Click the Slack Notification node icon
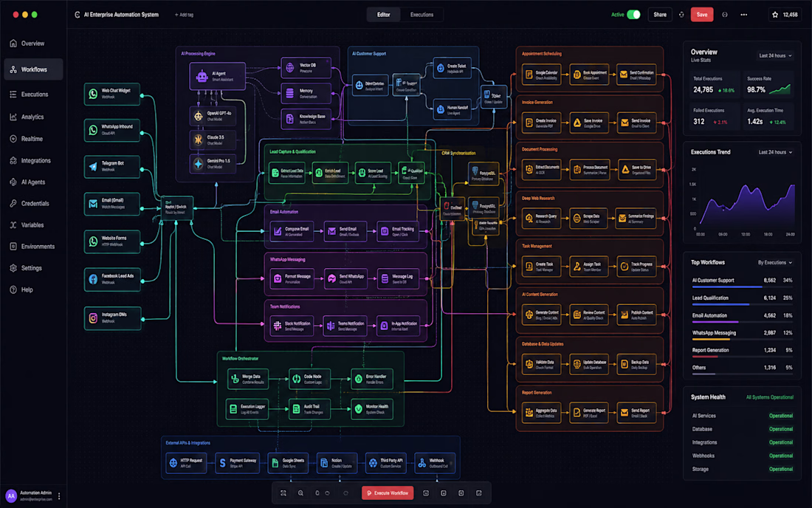Image resolution: width=812 pixels, height=508 pixels. 278,326
